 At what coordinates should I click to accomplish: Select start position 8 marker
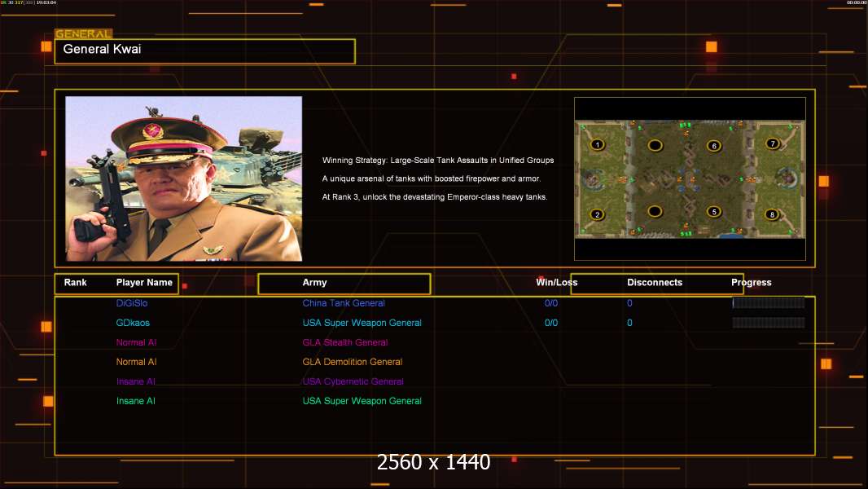point(773,214)
